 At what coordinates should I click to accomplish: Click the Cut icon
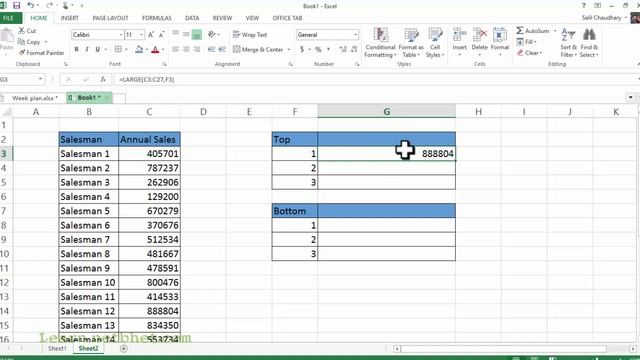click(22, 31)
